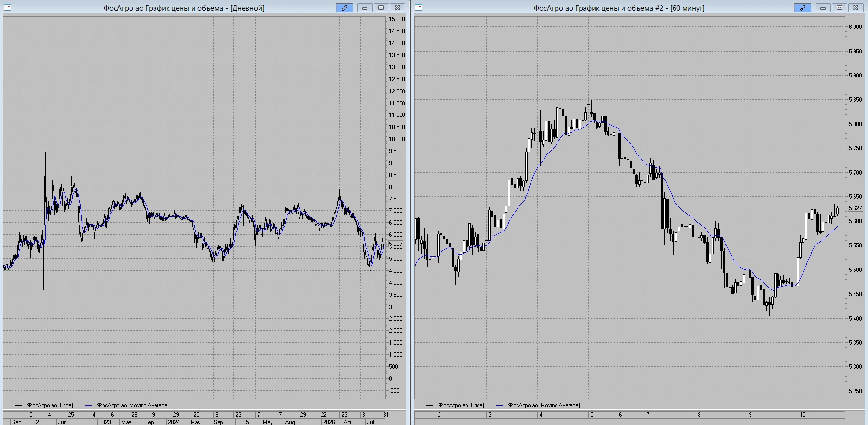
Task: Click date label '10' on the 60 минут time axis
Action: 803,415
